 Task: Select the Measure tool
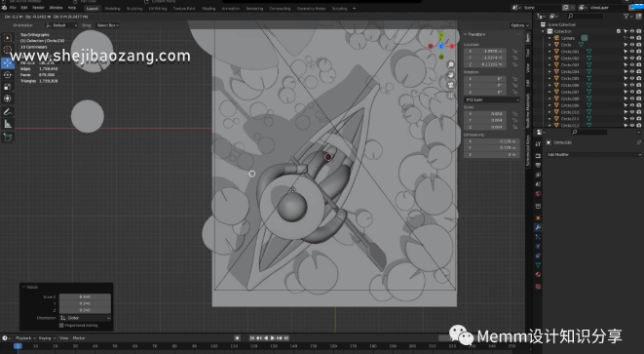[8, 124]
